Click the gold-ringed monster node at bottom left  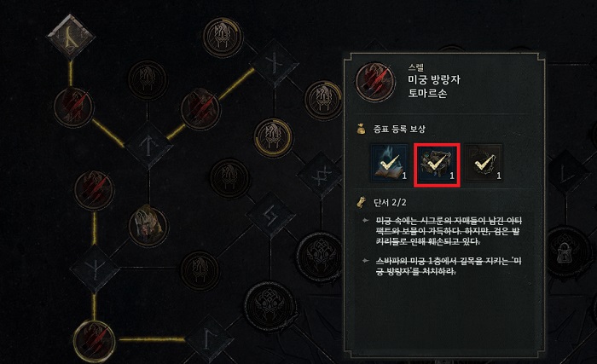coord(94,341)
